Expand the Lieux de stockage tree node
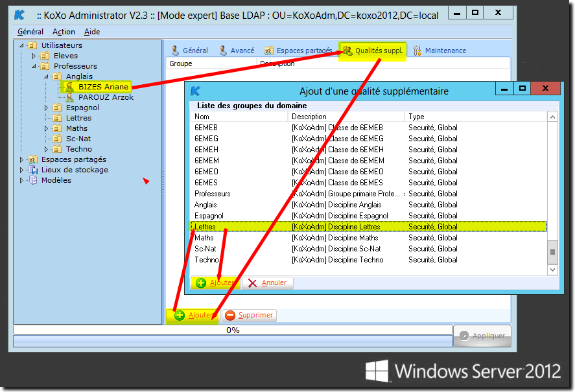The width and height of the screenshot is (575, 392). pyautogui.click(x=21, y=170)
